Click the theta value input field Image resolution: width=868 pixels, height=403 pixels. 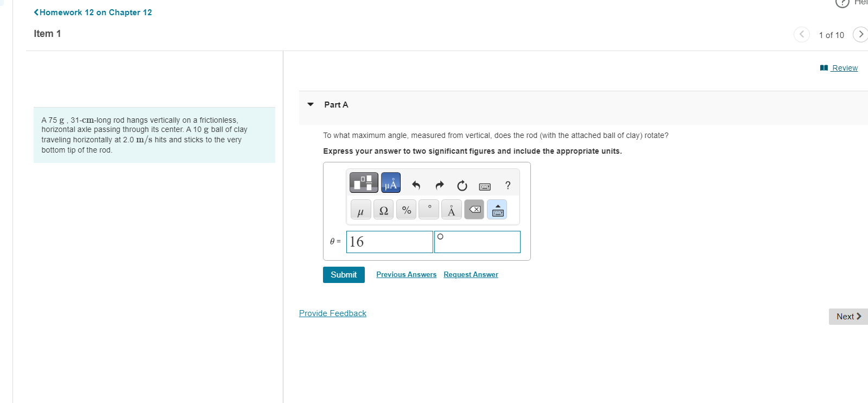390,242
